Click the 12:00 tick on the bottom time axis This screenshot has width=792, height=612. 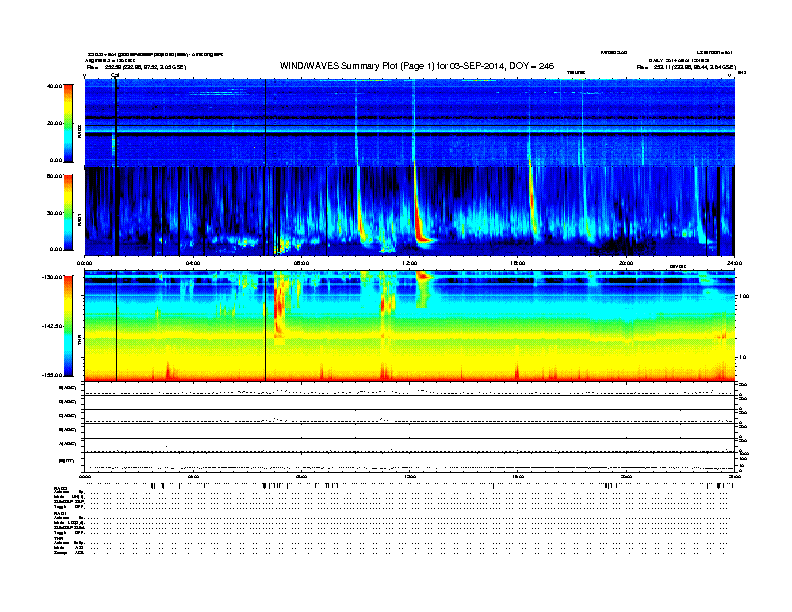coord(410,476)
